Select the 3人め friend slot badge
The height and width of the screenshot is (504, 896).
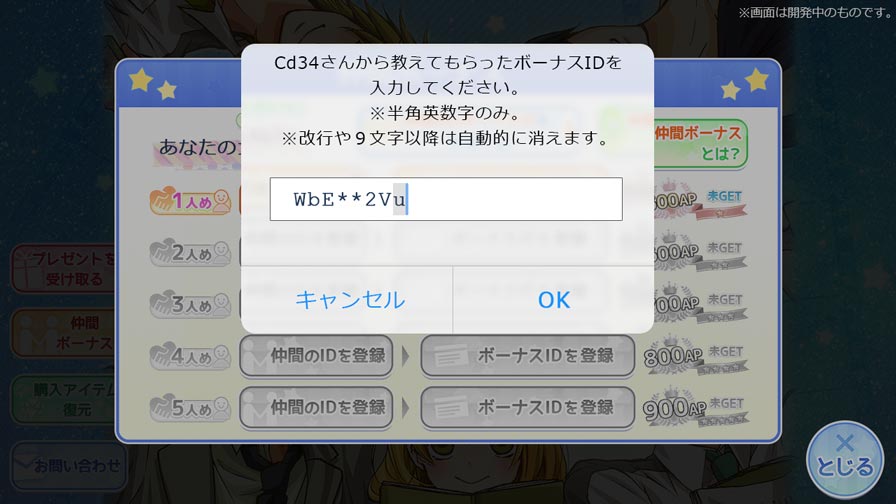[190, 304]
